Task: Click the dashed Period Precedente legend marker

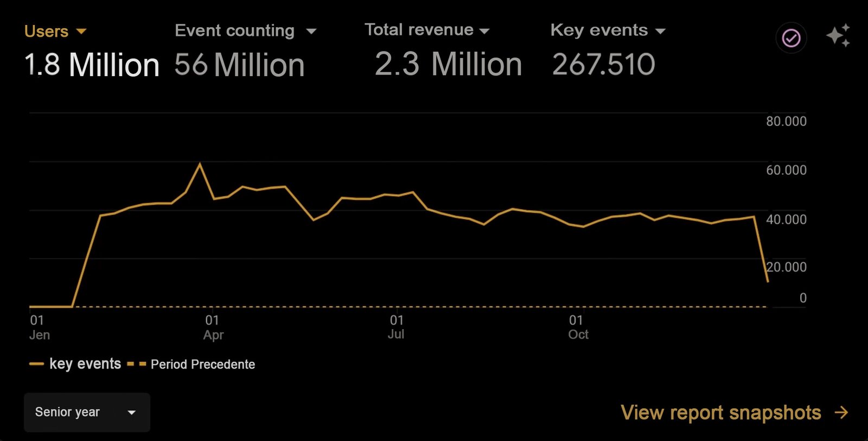Action: point(136,364)
